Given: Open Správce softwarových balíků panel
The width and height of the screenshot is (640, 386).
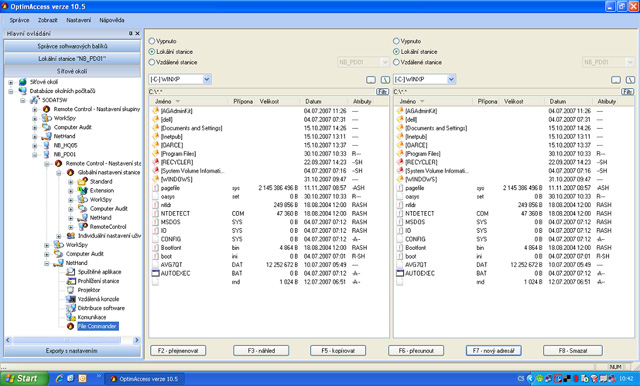Looking at the screenshot, I should pyautogui.click(x=72, y=46).
